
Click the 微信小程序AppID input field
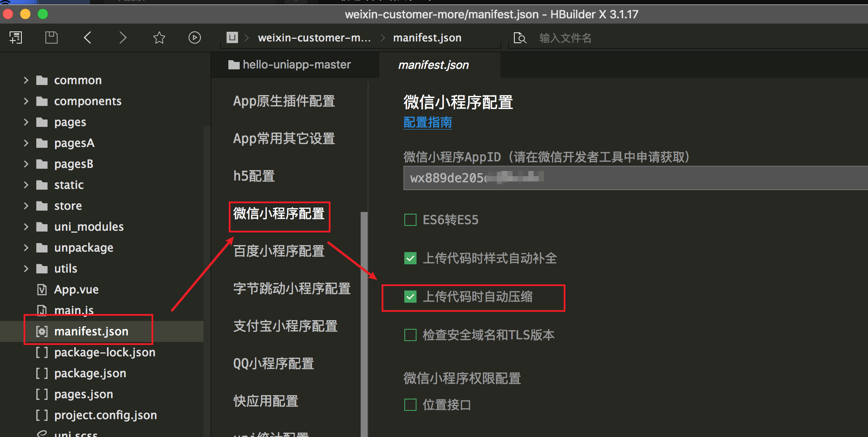pos(636,178)
